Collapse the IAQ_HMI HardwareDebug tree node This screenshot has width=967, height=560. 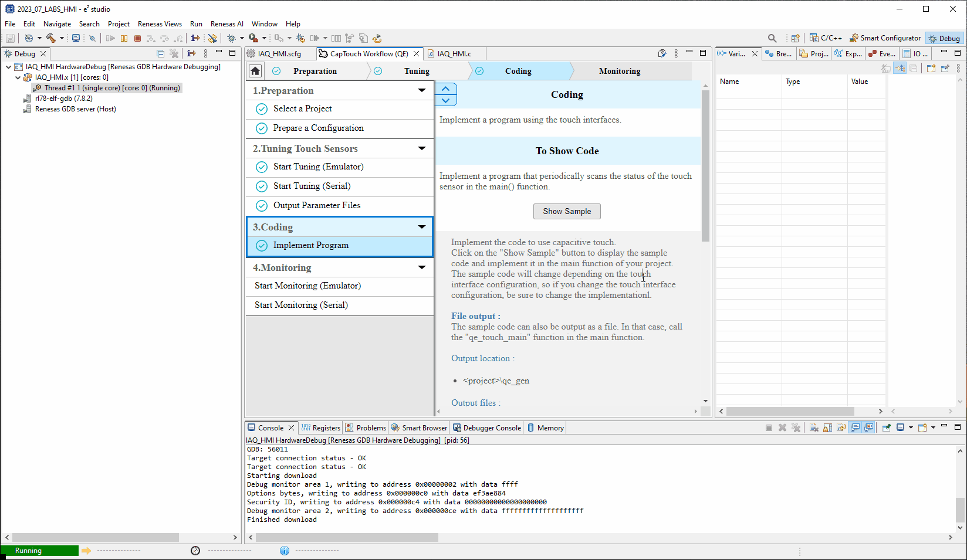(8, 67)
